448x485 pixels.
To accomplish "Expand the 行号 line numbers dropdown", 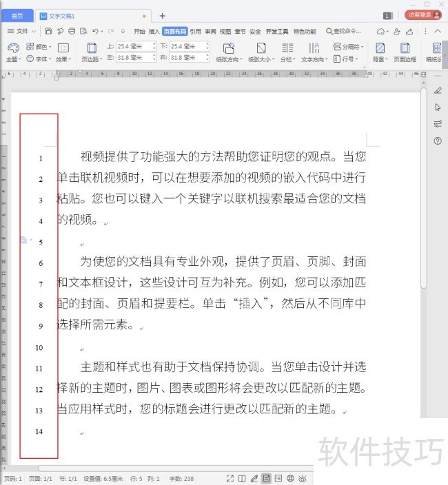I will 346,59.
